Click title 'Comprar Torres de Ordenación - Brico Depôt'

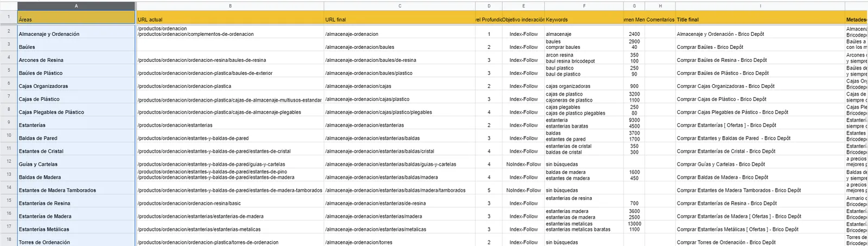click(x=760, y=240)
